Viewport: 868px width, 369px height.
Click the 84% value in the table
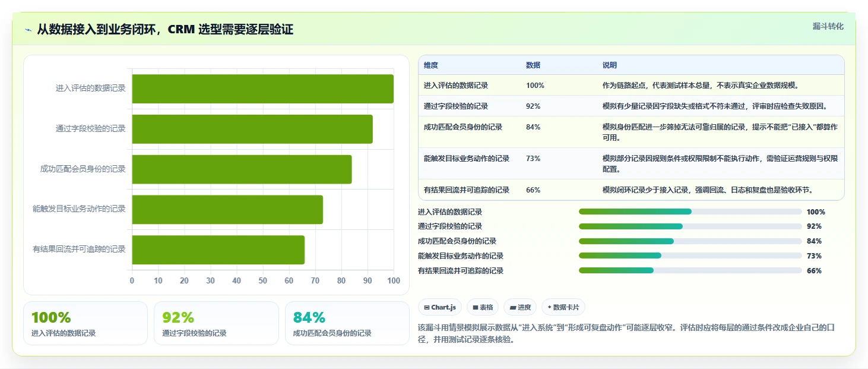[x=533, y=127]
